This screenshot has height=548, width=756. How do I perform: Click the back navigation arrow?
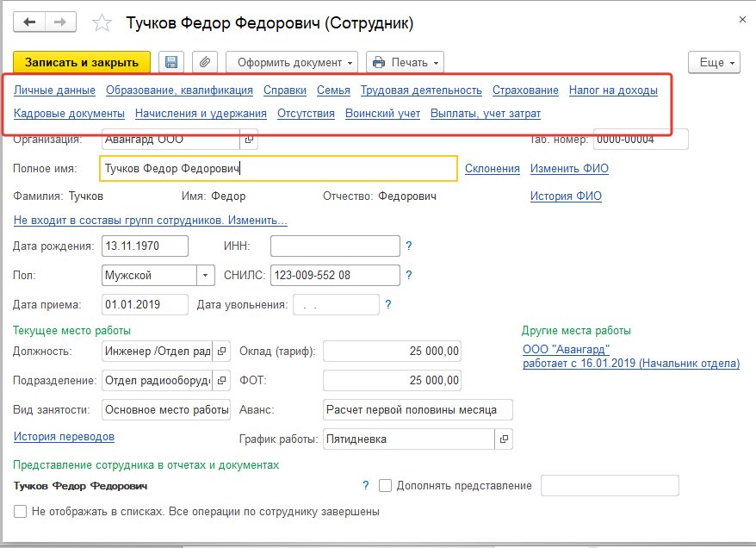[30, 22]
